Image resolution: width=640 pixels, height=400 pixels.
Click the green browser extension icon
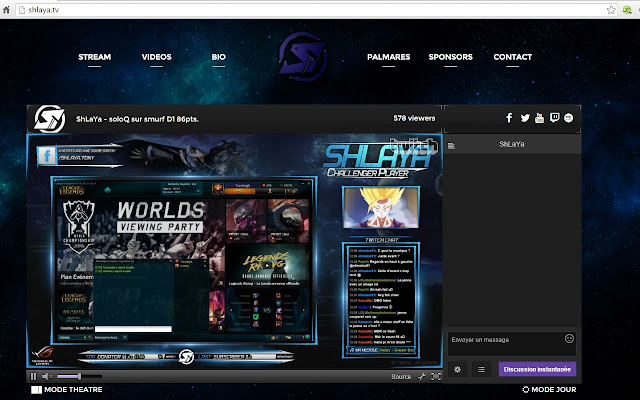point(627,9)
